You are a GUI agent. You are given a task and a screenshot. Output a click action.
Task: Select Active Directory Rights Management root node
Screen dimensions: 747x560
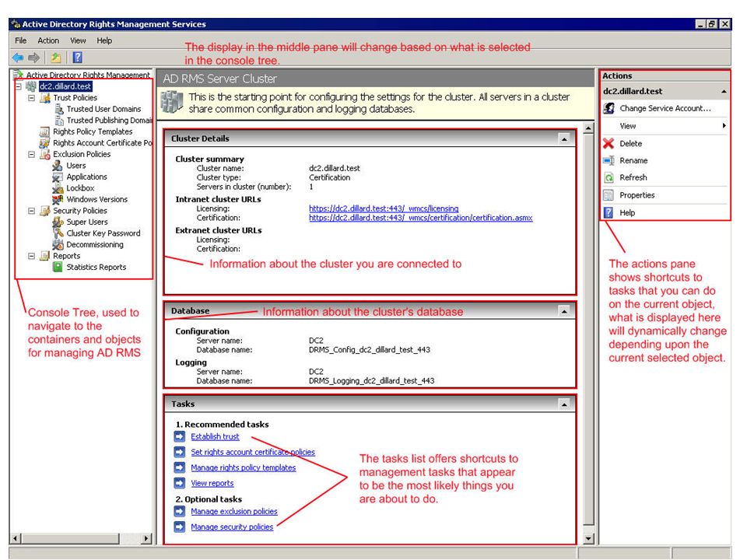(x=88, y=75)
